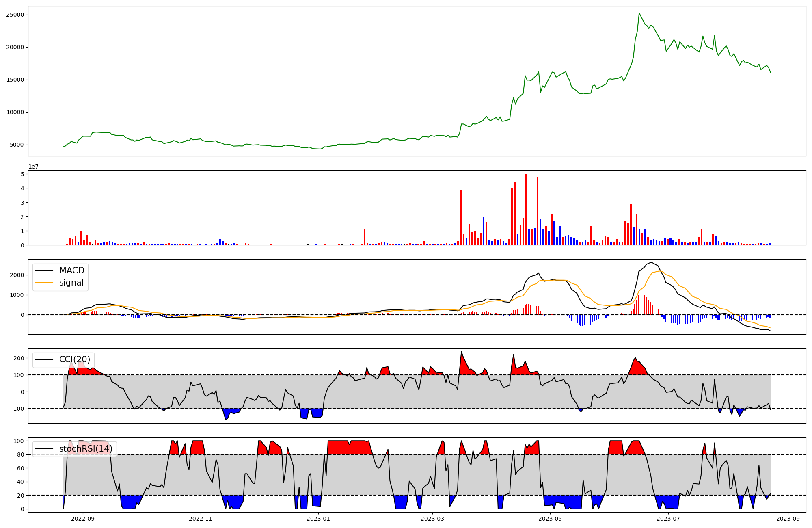Click the 2000 tick on the MACD axis
The image size is (812, 528).
point(18,275)
